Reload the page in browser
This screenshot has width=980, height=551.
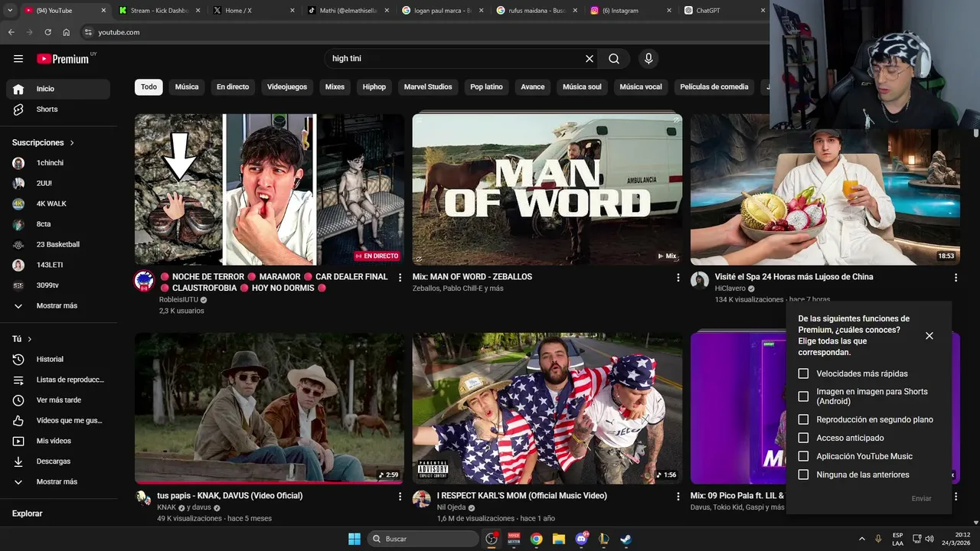(47, 32)
